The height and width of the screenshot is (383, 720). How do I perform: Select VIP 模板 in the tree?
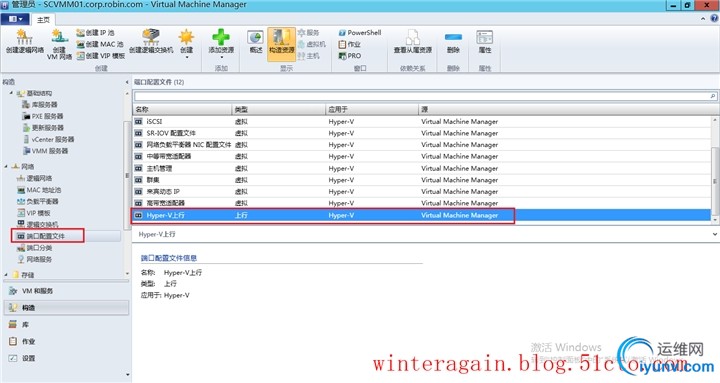[34, 213]
